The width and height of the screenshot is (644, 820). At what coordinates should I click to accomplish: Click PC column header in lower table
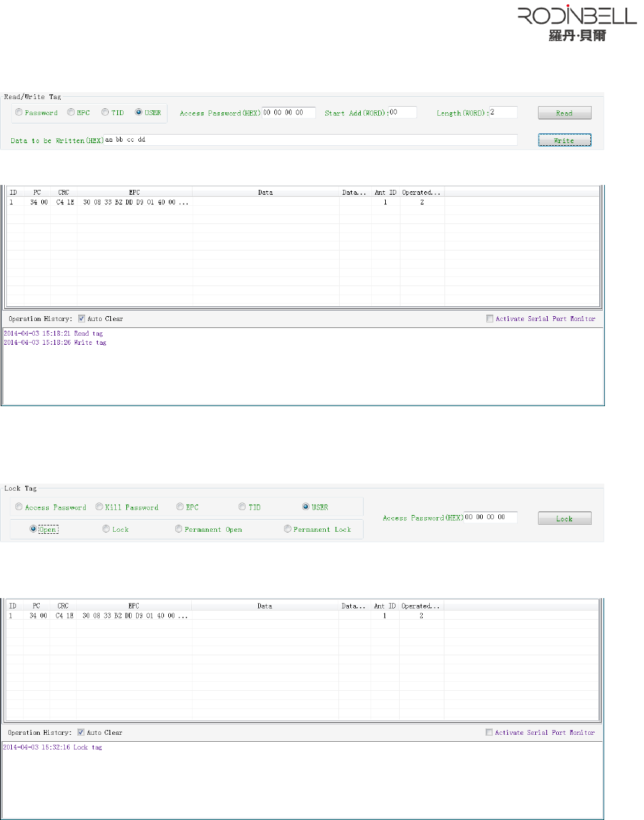[36, 606]
